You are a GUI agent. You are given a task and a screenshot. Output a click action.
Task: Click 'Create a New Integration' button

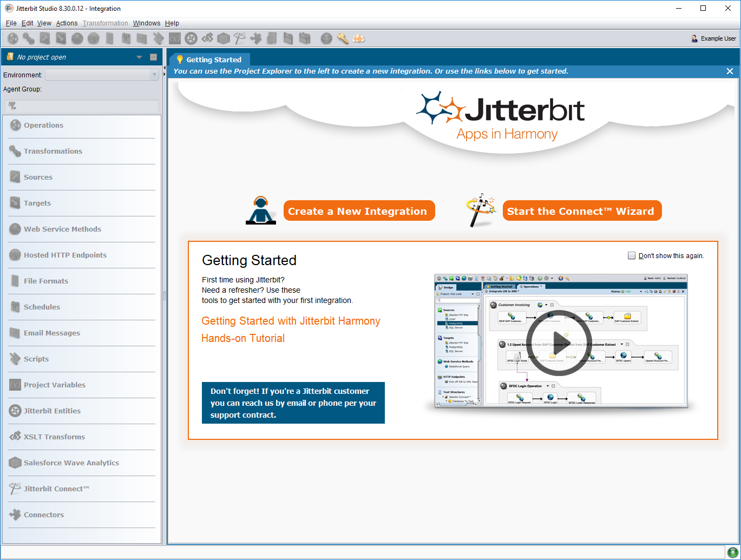(359, 211)
